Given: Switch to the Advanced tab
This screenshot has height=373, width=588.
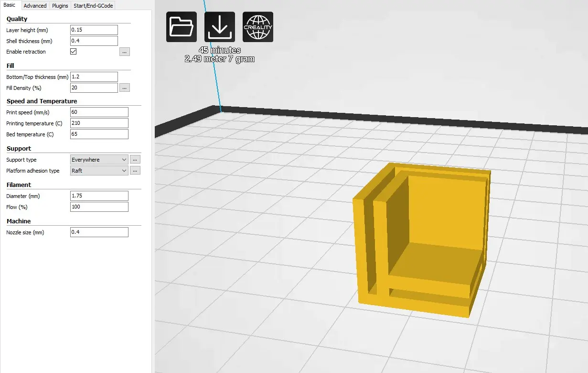Looking at the screenshot, I should point(35,6).
